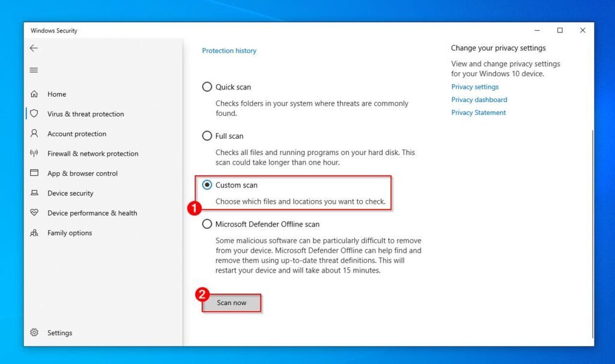Viewport: 615px width, 364px height.
Task: Select the Virus & threat protection shield icon
Action: click(36, 114)
